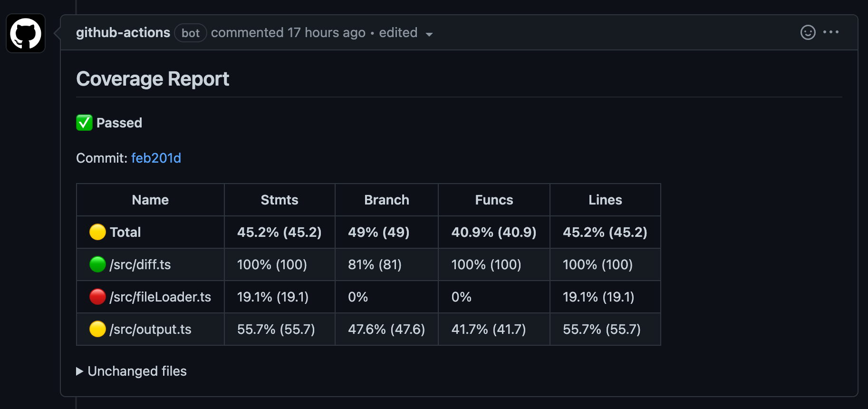Click Total Lines value 45.2% (45.2)

click(x=605, y=232)
